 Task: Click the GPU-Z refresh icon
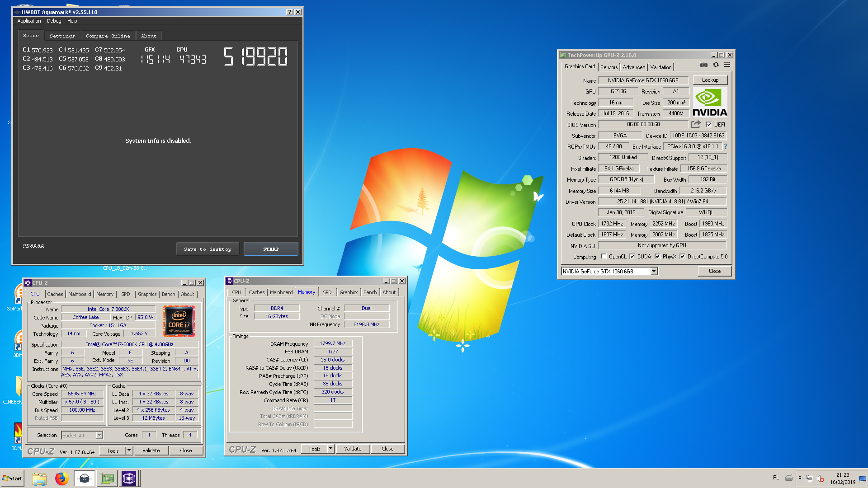[x=716, y=65]
